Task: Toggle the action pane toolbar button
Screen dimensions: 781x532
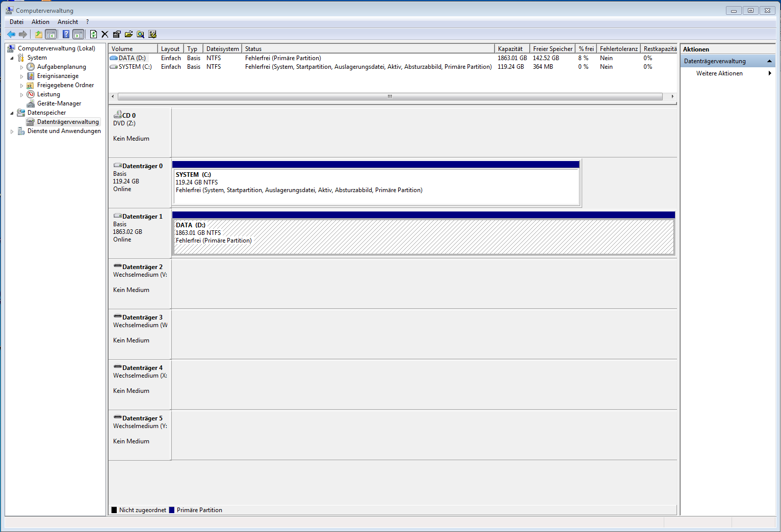Action: click(79, 34)
